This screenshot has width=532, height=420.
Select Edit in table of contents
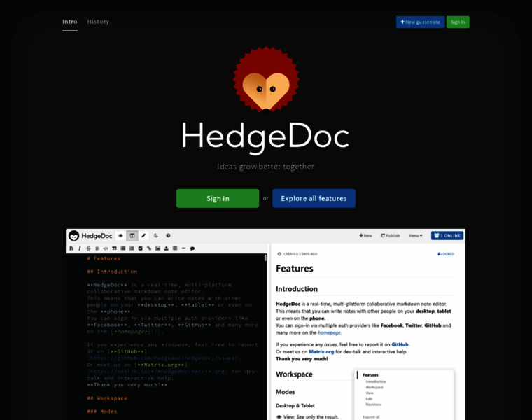[x=369, y=398]
